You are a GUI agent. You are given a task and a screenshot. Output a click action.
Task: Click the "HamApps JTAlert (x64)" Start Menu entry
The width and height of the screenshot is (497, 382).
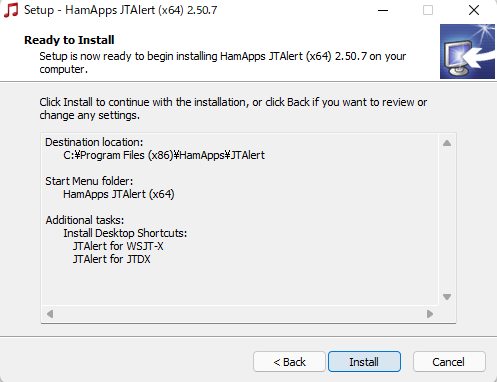coord(119,194)
